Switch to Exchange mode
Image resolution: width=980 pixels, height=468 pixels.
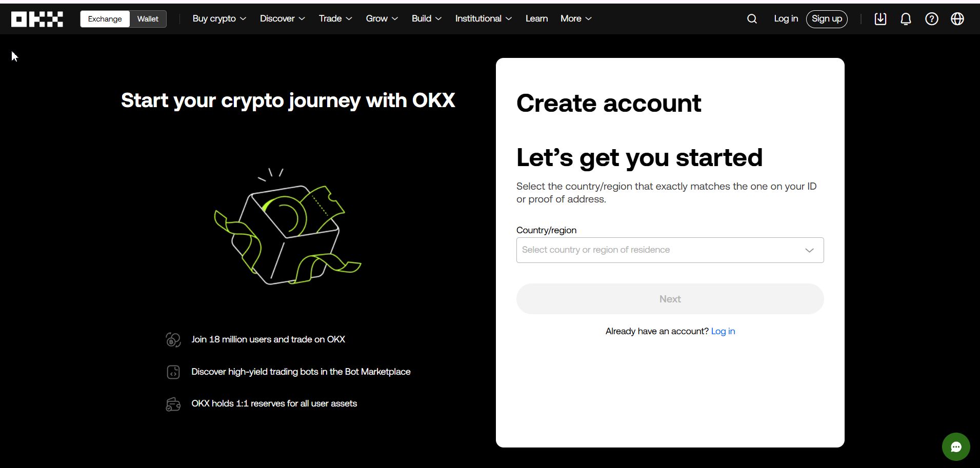105,19
